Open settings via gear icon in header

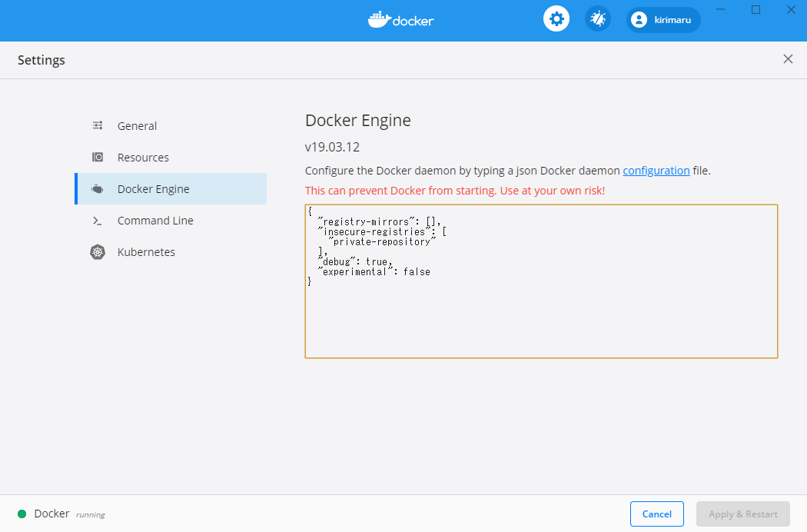point(556,19)
